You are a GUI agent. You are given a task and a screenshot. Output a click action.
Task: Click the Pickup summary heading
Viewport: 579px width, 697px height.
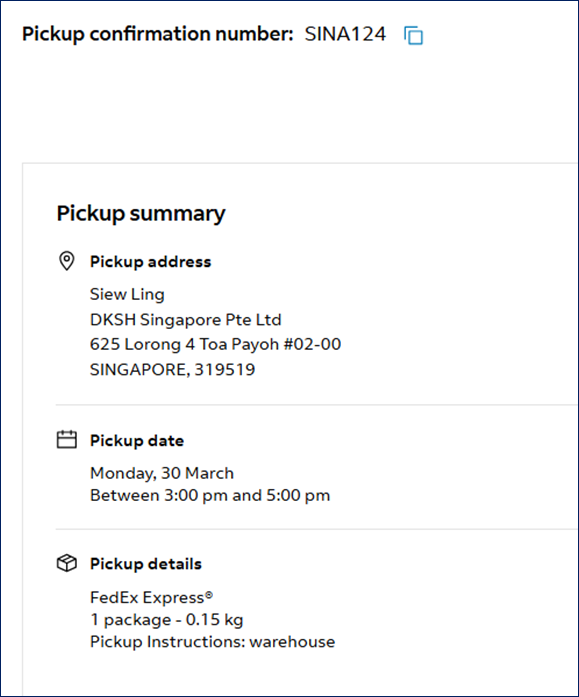coord(141,213)
